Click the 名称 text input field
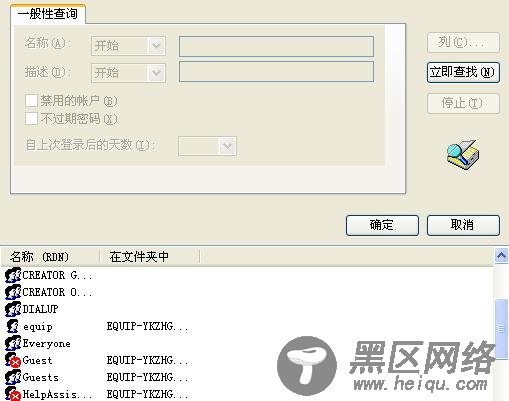509x401 pixels. pyautogui.click(x=276, y=46)
